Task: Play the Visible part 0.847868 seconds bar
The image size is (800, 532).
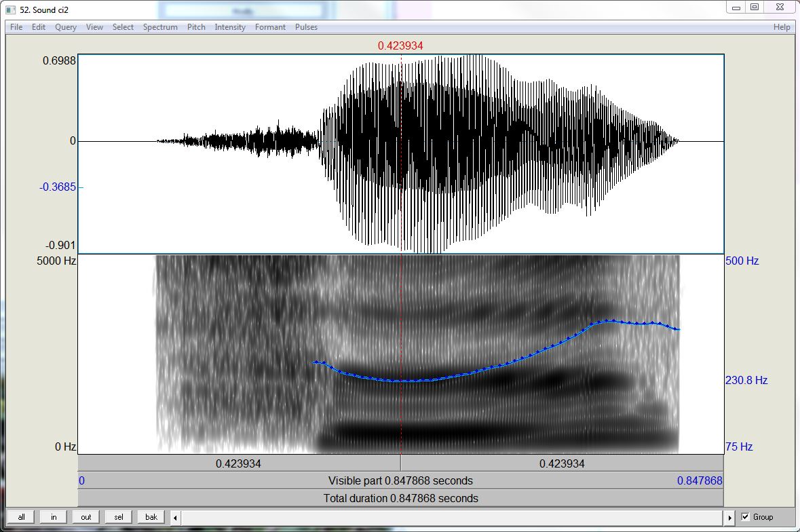Action: coord(400,480)
